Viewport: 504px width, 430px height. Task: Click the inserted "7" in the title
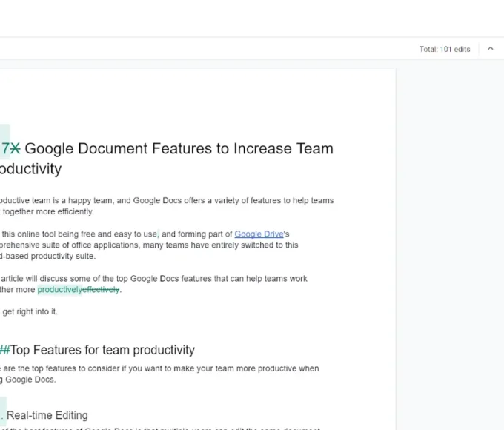[x=5, y=148]
